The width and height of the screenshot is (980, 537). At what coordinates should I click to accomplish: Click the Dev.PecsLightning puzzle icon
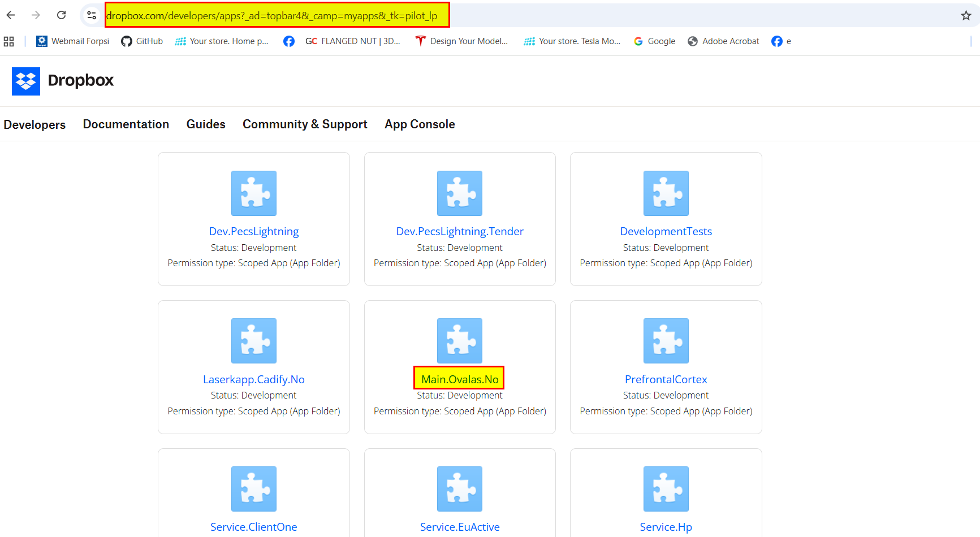(254, 193)
